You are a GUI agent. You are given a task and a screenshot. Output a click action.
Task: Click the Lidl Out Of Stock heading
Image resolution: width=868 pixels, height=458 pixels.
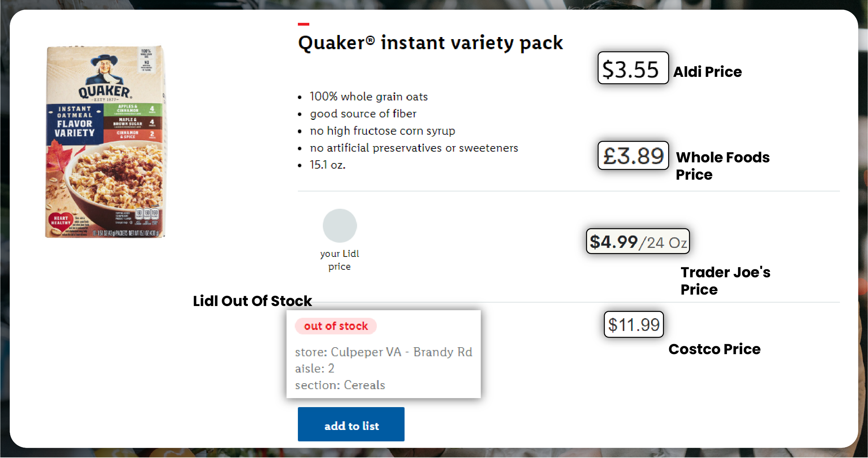(x=252, y=301)
